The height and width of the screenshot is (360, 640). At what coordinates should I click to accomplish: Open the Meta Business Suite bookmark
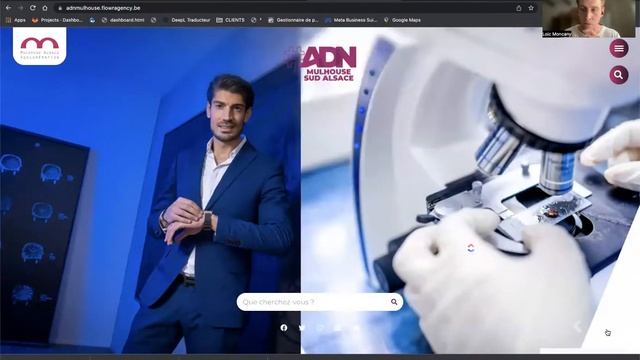351,20
